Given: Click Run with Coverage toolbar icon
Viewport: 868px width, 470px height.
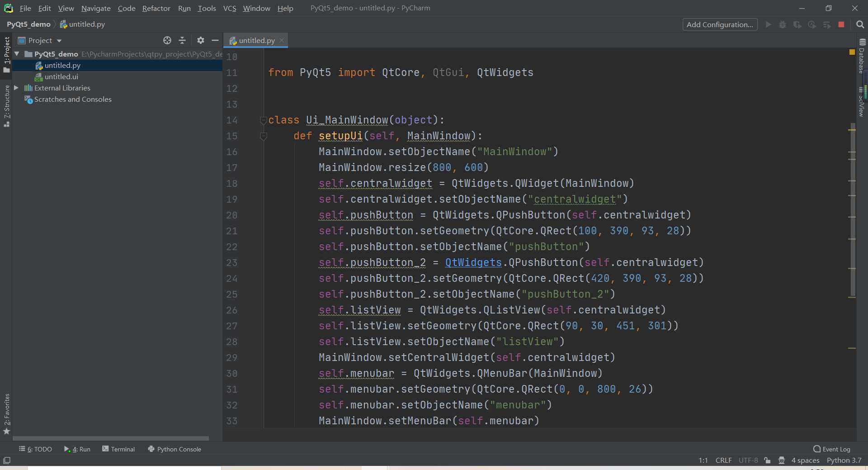Looking at the screenshot, I should [797, 24].
